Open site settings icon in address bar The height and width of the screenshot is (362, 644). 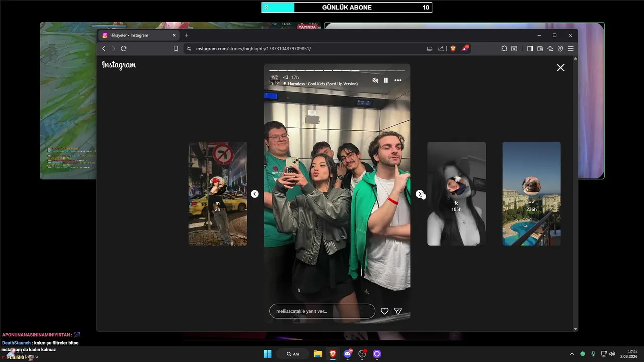click(x=189, y=49)
